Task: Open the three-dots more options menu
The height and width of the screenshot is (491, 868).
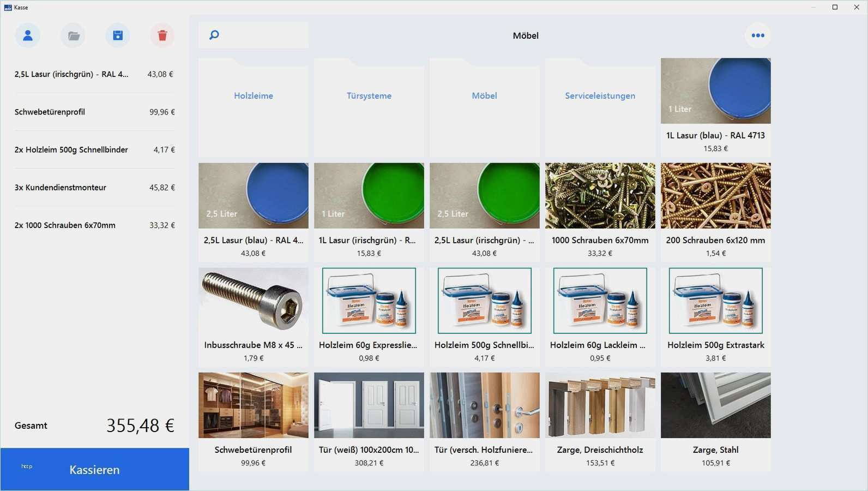Action: pyautogui.click(x=758, y=35)
